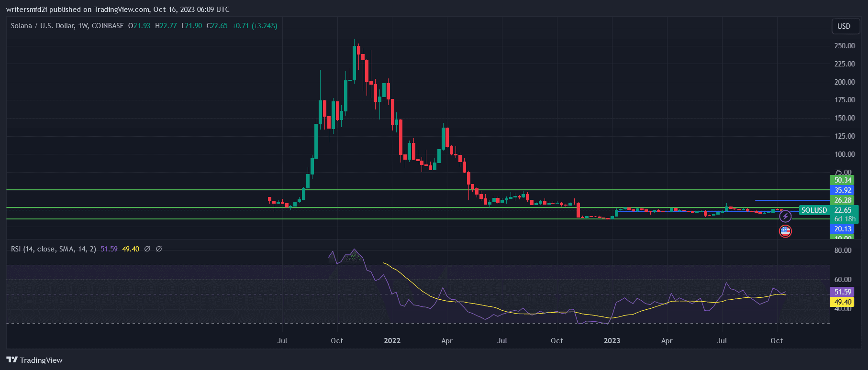Click the 80.00 level on the RSI axis
The image size is (868, 370).
click(x=843, y=250)
